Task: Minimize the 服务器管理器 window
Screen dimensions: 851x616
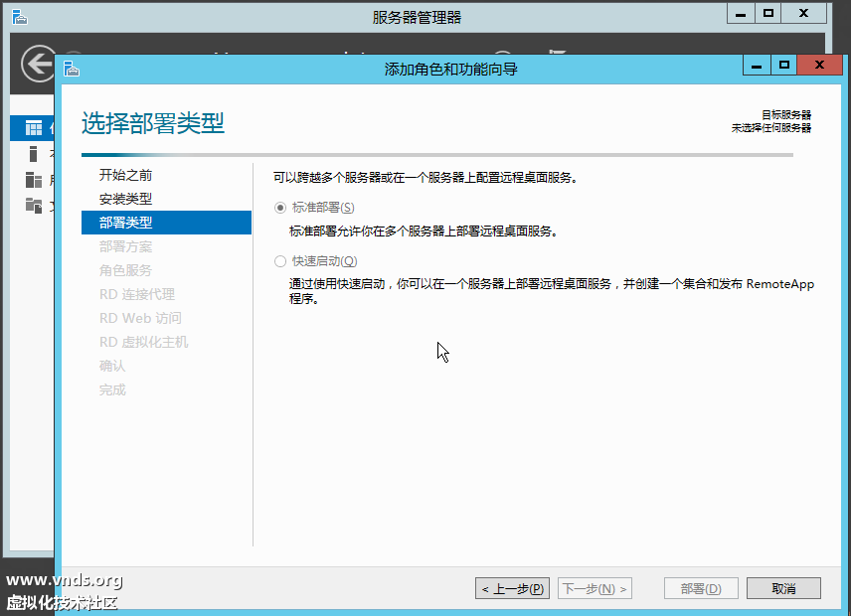Action: point(741,14)
